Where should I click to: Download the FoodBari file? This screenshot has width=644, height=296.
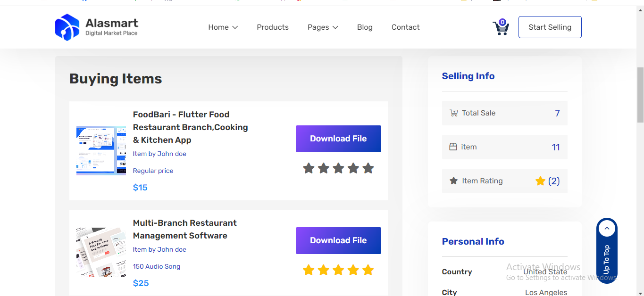[338, 139]
